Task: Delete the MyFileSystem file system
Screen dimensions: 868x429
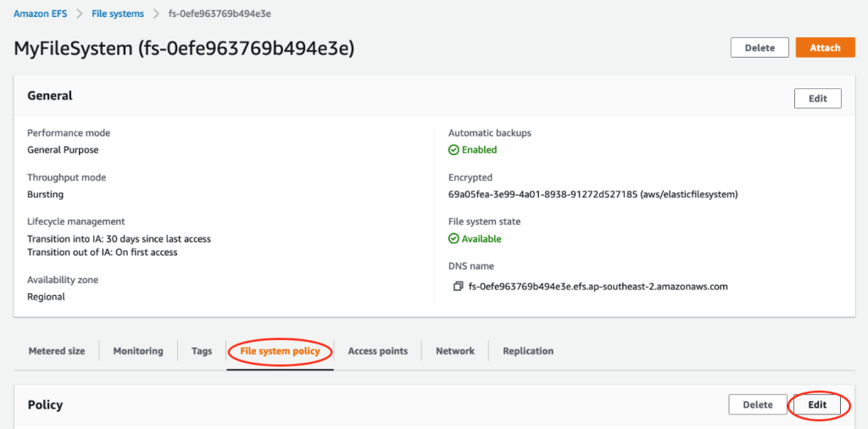Action: (x=759, y=47)
